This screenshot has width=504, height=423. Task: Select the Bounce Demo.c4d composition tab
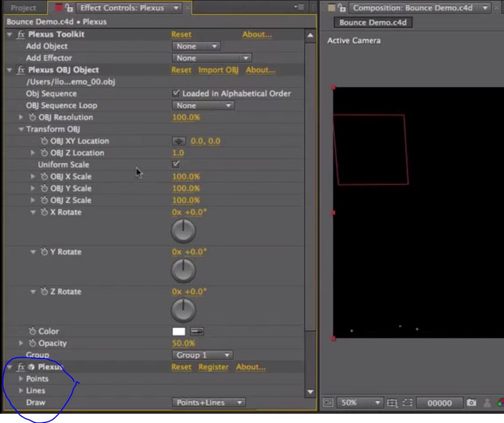pos(373,23)
